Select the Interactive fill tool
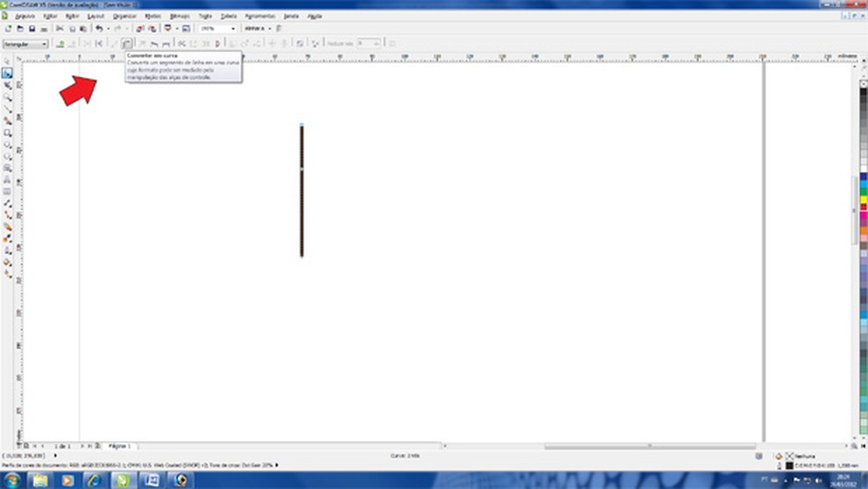The height and width of the screenshot is (489, 868). pos(7,275)
